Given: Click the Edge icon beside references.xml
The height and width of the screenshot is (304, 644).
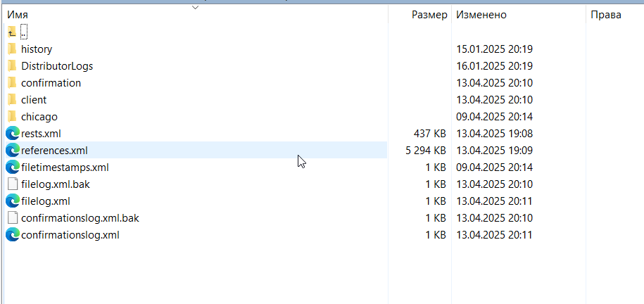Looking at the screenshot, I should (13, 151).
